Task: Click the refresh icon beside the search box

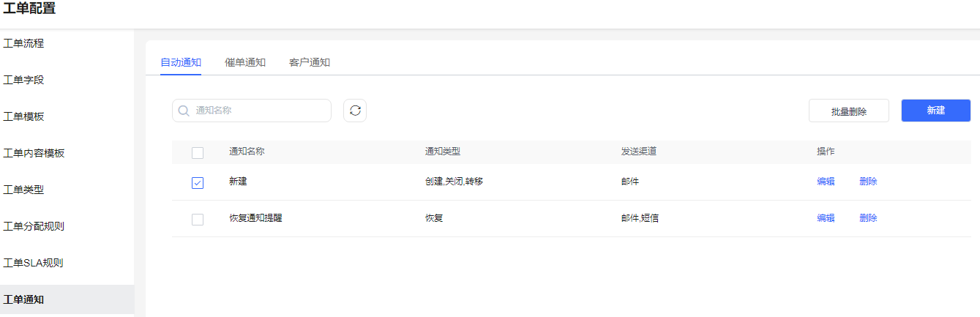Action: [355, 111]
